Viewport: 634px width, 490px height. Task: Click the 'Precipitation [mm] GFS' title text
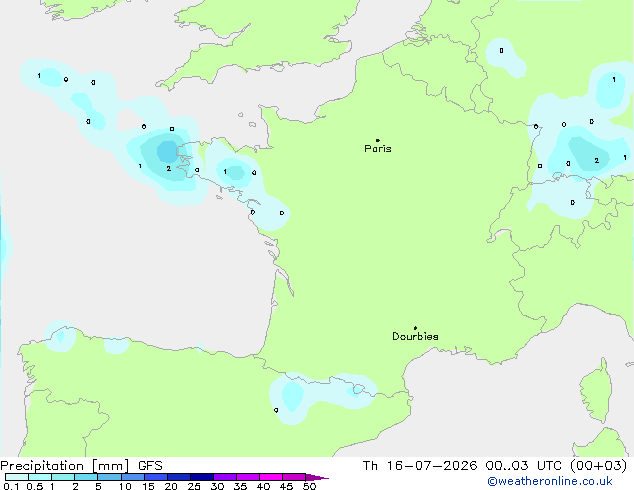81,466
